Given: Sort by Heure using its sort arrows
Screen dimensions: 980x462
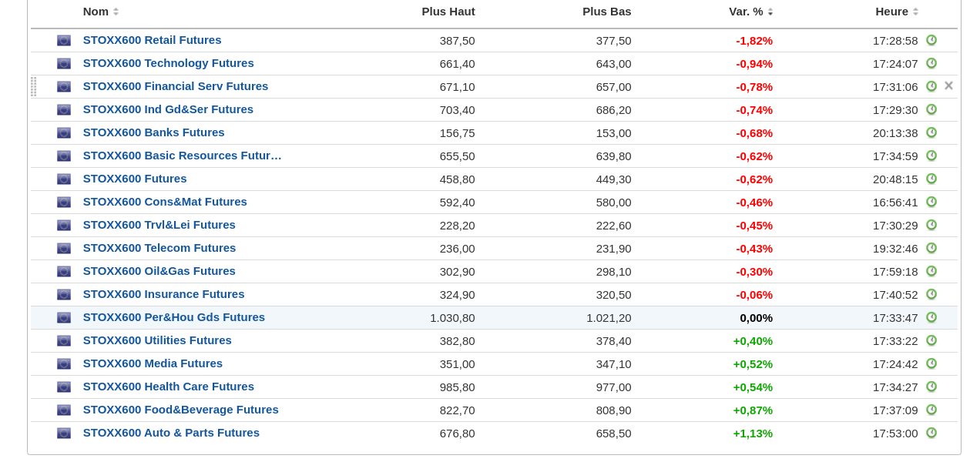Looking at the screenshot, I should (x=915, y=12).
